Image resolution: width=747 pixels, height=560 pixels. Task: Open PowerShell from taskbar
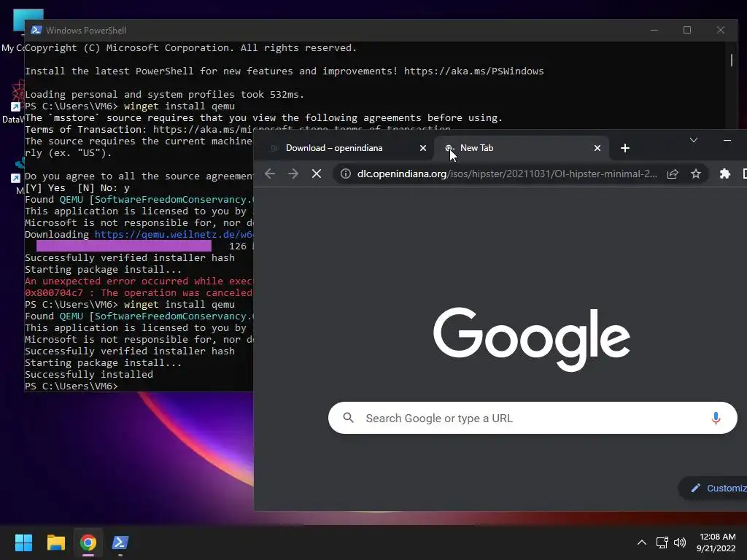(120, 542)
